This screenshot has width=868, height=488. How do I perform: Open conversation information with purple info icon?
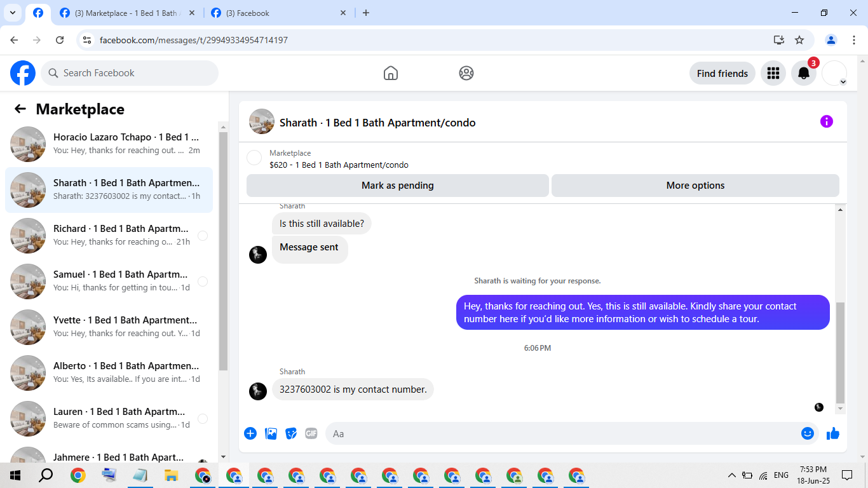click(826, 121)
